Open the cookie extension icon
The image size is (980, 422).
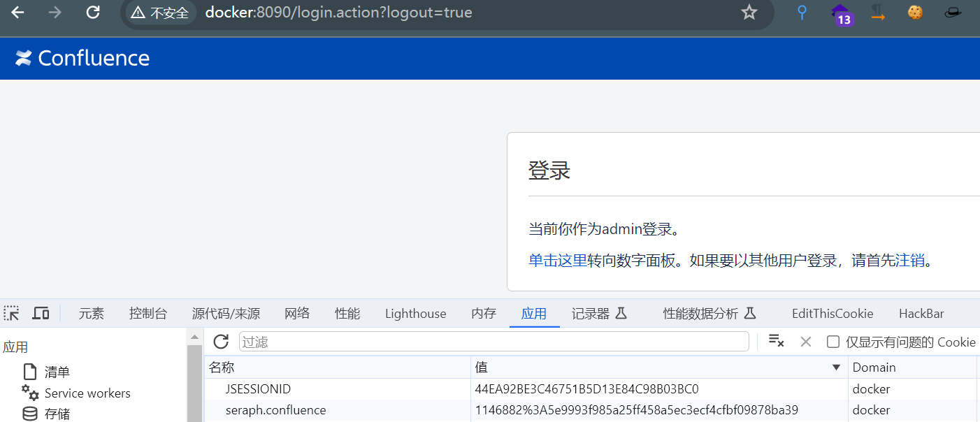click(x=915, y=12)
